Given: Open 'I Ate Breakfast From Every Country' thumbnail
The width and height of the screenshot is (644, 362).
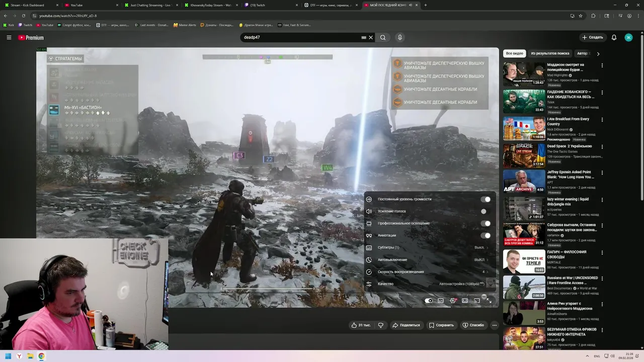Looking at the screenshot, I should point(524,128).
